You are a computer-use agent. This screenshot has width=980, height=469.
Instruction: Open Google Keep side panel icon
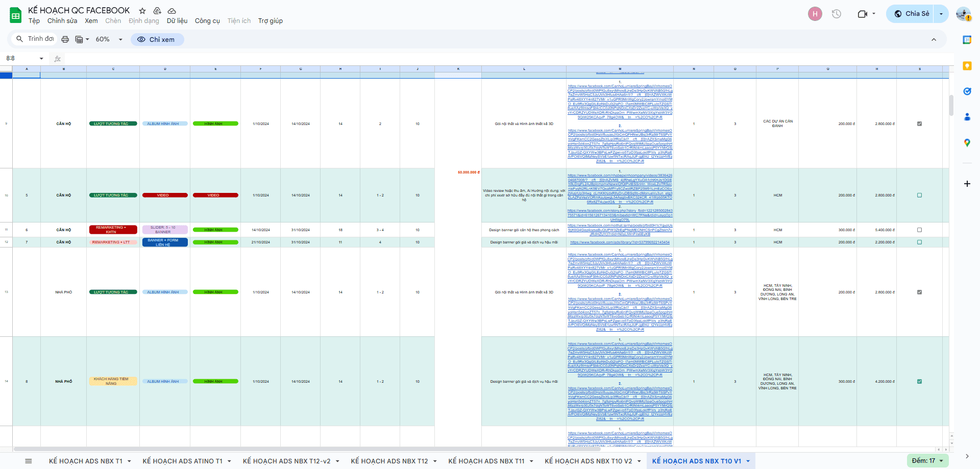pyautogui.click(x=967, y=66)
